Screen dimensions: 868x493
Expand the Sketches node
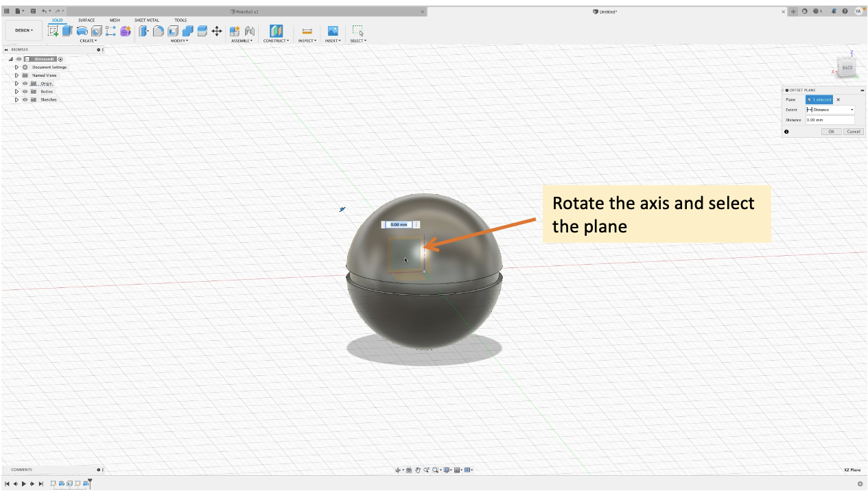16,99
